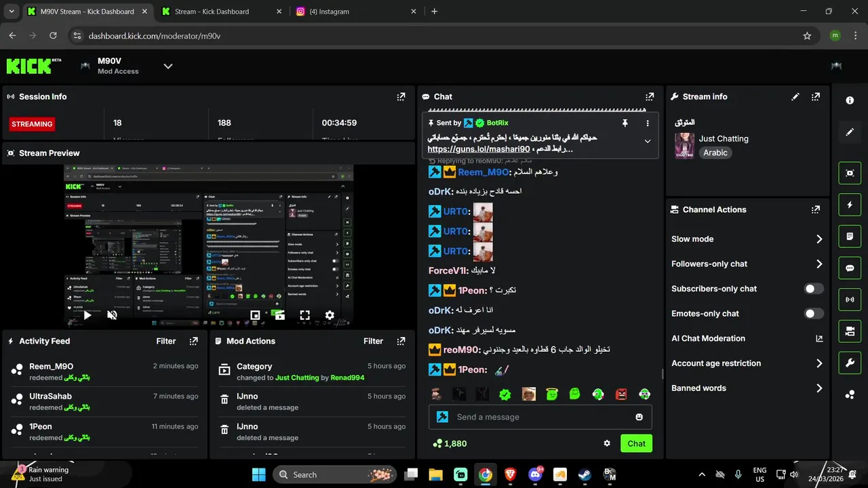Toggle Session Info broadcast widget in sidebar
The height and width of the screenshot is (488, 868).
[x=850, y=300]
